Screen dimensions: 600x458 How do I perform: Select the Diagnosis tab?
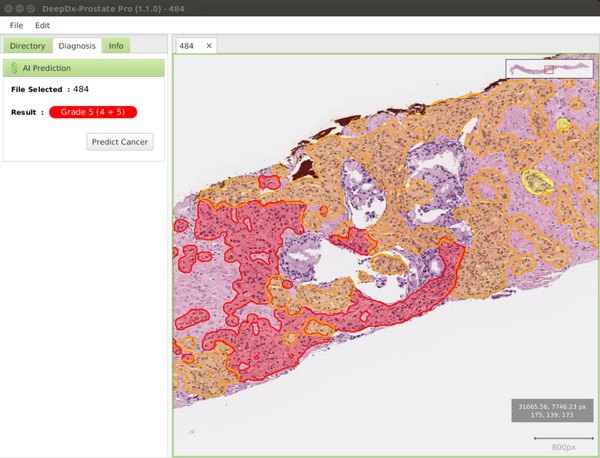click(x=77, y=46)
